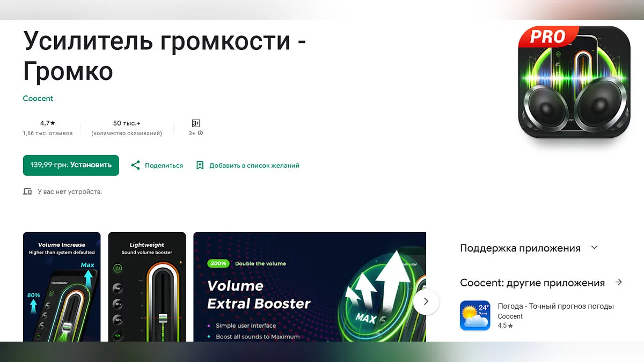This screenshot has height=362, width=644.
Task: Click the 1,66 тыс. отзывов reviews text
Action: click(x=48, y=133)
